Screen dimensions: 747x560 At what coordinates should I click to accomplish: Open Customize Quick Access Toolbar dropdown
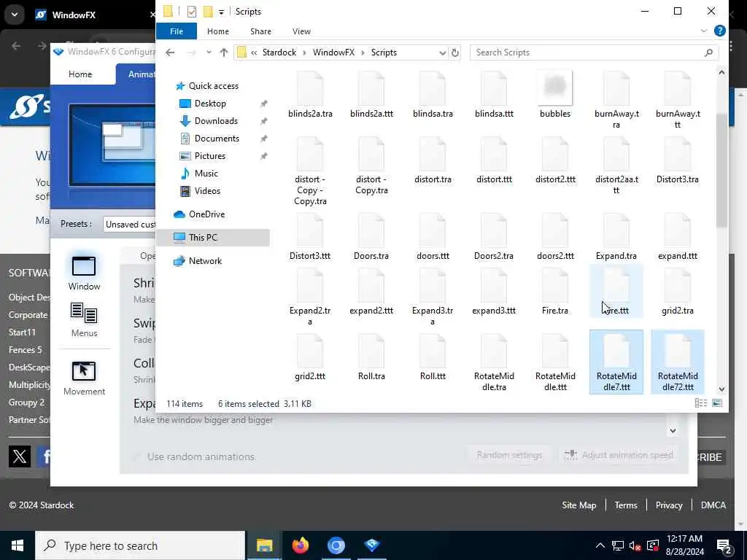point(221,12)
